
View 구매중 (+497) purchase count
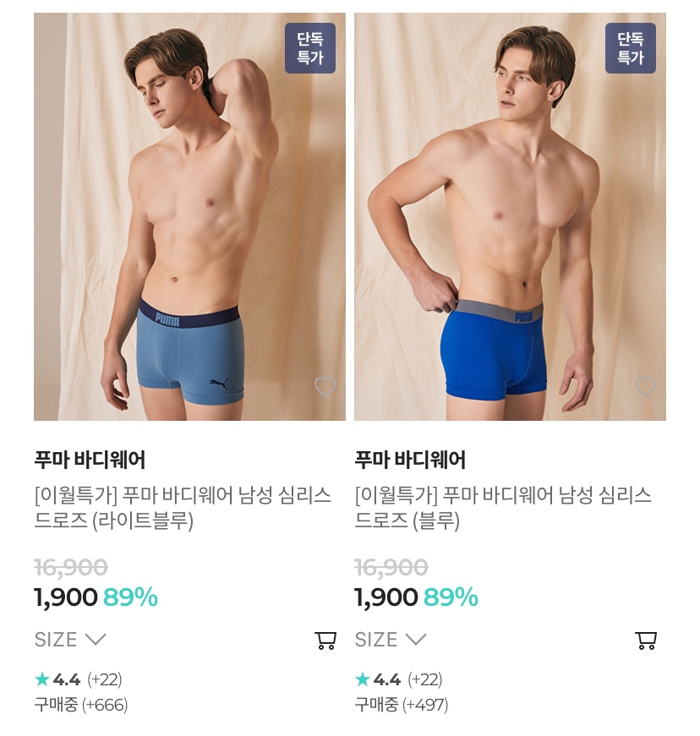[402, 705]
